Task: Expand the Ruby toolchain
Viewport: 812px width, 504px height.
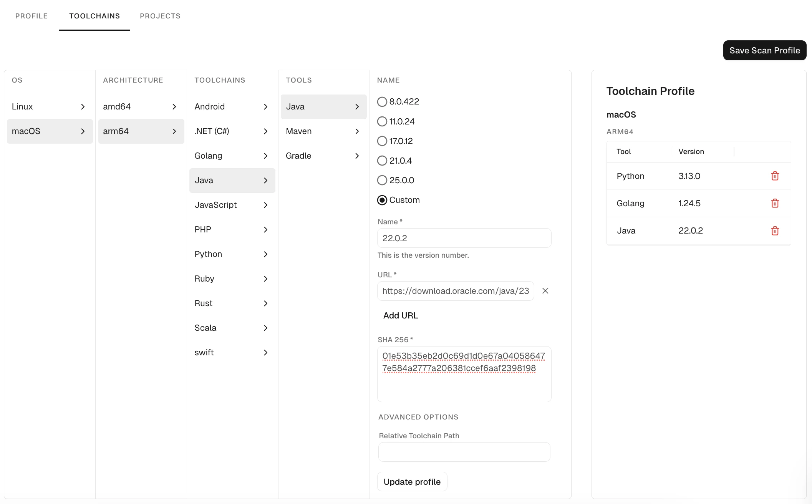Action: pyautogui.click(x=232, y=279)
